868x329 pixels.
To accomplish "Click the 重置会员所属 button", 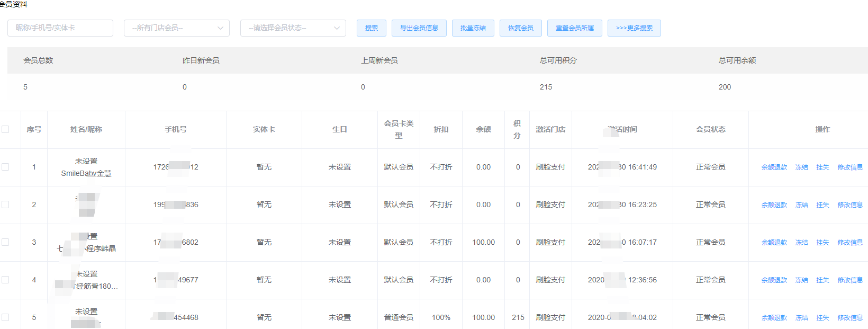I will pos(574,28).
